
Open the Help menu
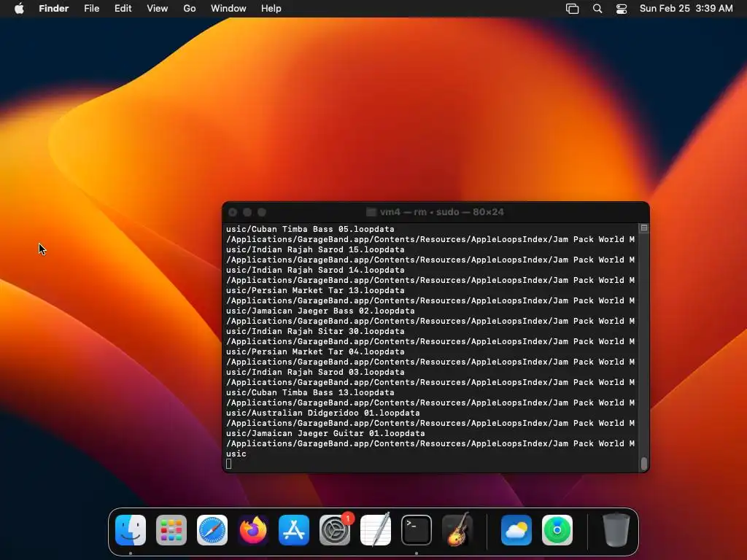(271, 9)
